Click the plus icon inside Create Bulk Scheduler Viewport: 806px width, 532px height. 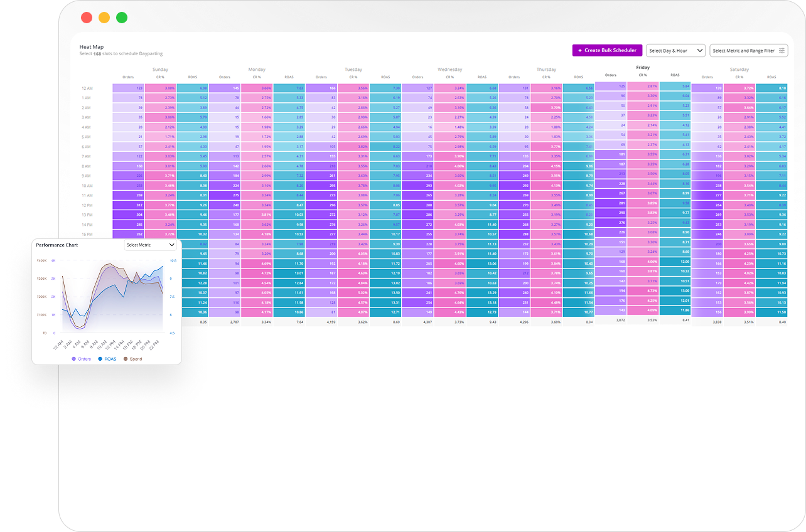[x=580, y=50]
